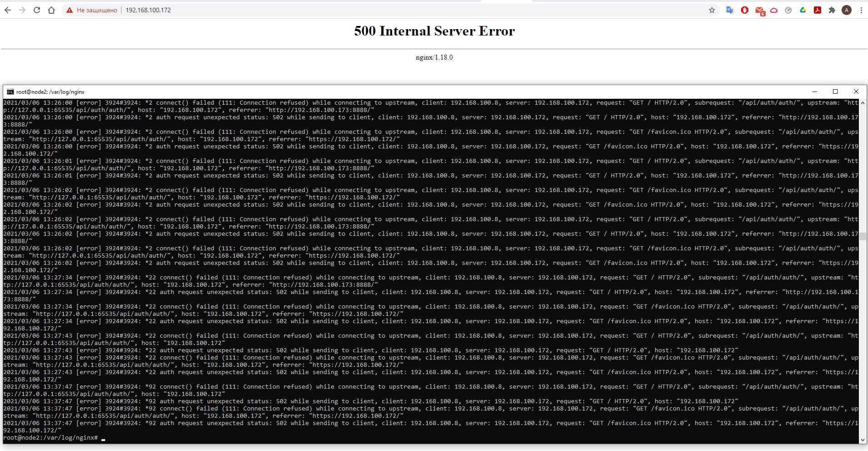Image resolution: width=868 pixels, height=451 pixels.
Task: Maximize the root@node2 terminal window
Action: (835, 91)
